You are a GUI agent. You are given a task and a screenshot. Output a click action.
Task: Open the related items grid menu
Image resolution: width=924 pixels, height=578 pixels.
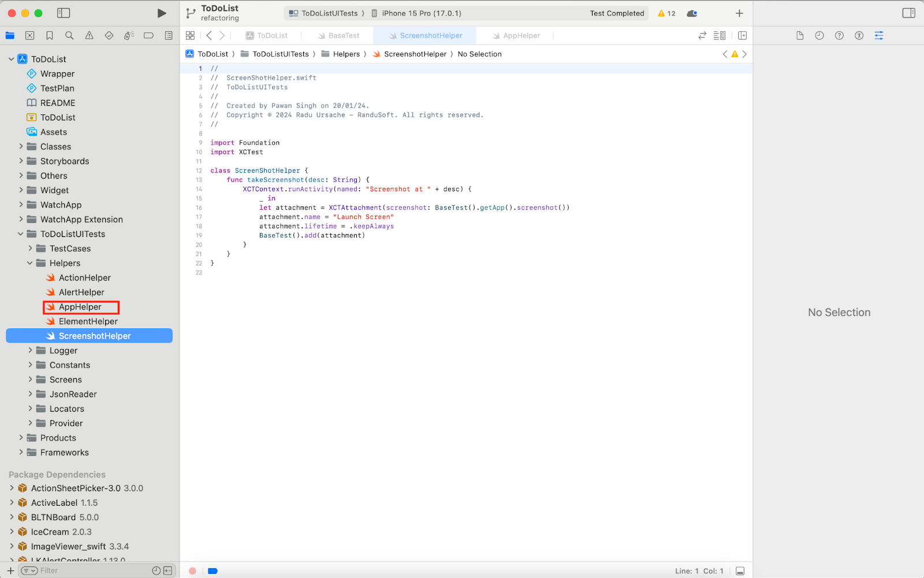pos(190,36)
